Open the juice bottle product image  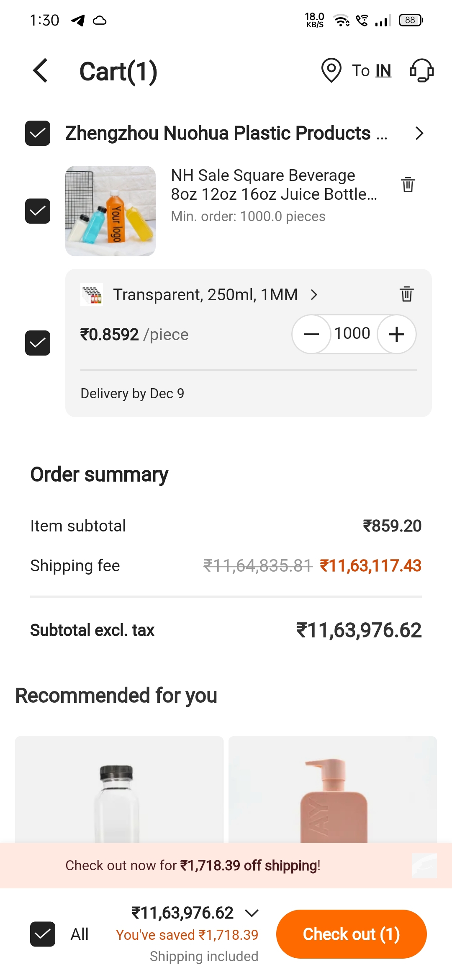[110, 211]
